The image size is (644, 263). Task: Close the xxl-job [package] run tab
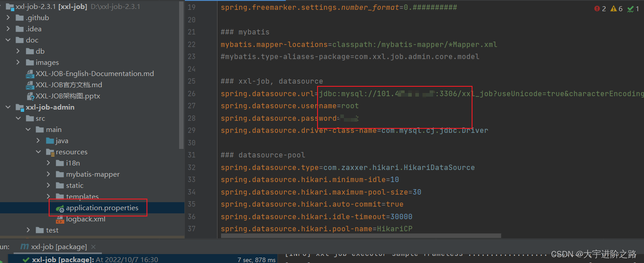(92, 246)
